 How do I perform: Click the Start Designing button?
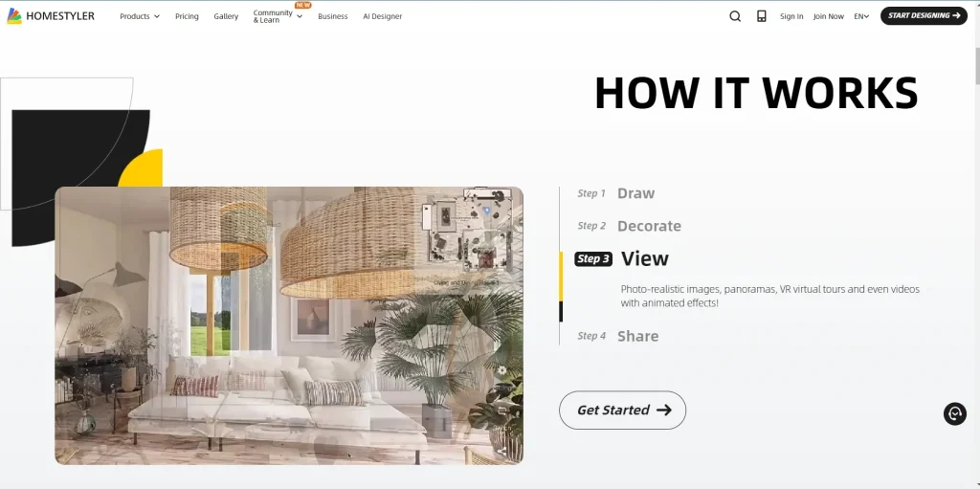click(924, 15)
